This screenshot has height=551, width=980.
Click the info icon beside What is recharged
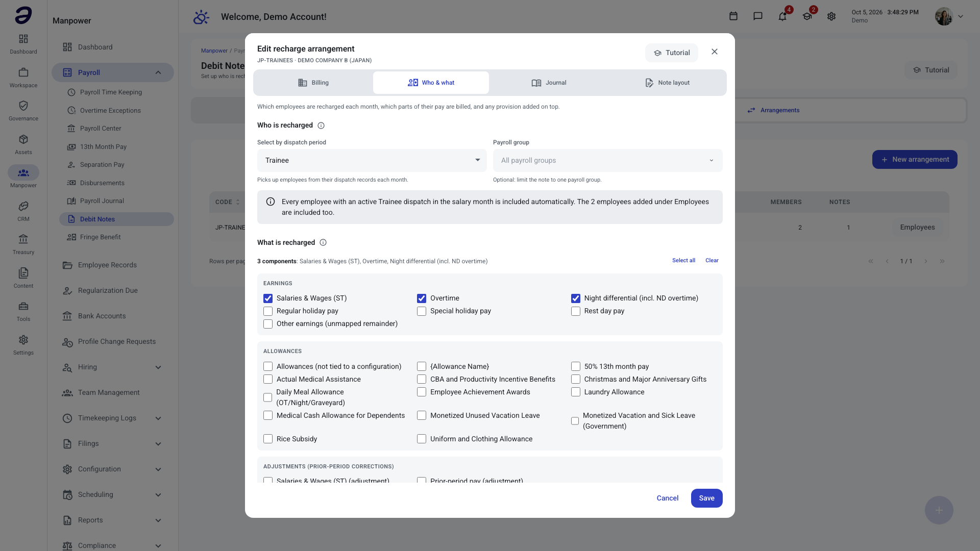tap(323, 243)
